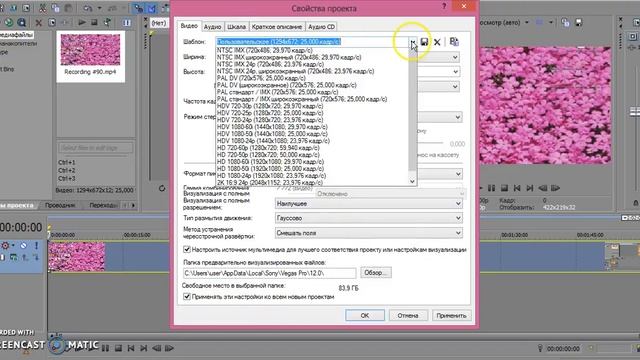Switch to the Аудио CD tab
This screenshot has width=640, height=360.
(x=321, y=27)
